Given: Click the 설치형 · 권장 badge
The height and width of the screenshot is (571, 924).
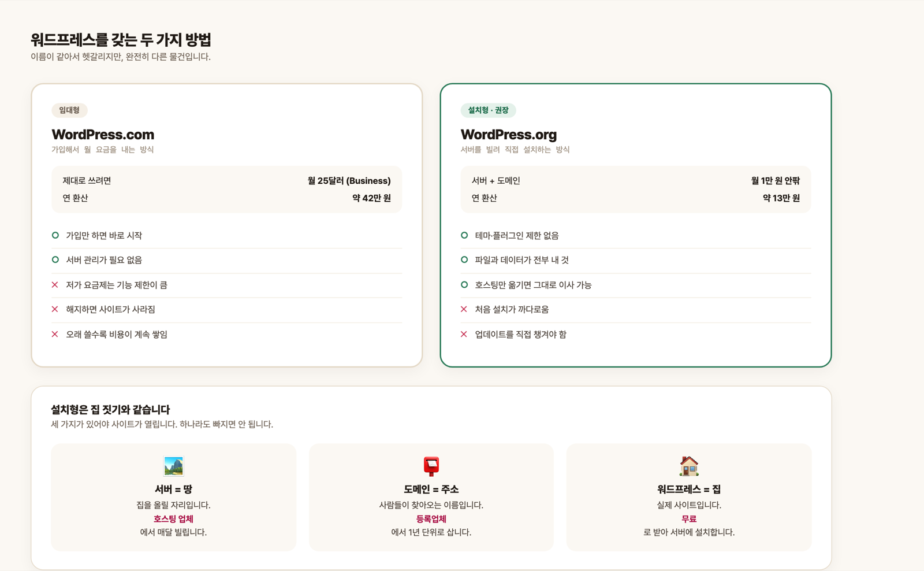Looking at the screenshot, I should click(488, 110).
